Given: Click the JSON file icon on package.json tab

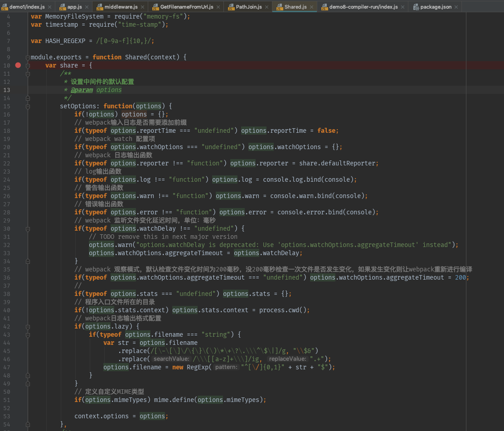Looking at the screenshot, I should point(416,7).
